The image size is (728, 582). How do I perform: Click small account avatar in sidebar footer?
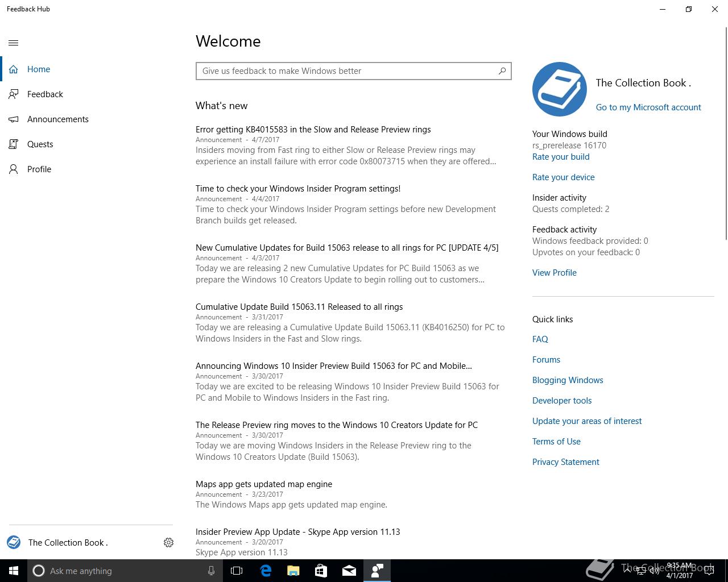click(x=14, y=543)
